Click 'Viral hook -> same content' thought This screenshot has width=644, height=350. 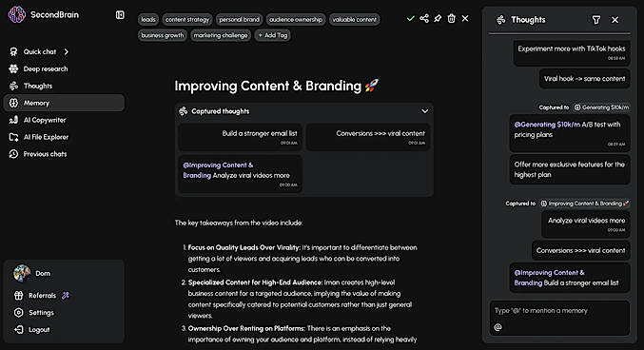click(x=584, y=78)
